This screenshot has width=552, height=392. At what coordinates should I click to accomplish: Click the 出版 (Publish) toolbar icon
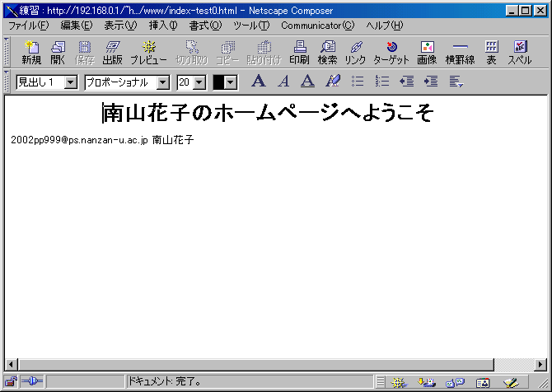(112, 53)
